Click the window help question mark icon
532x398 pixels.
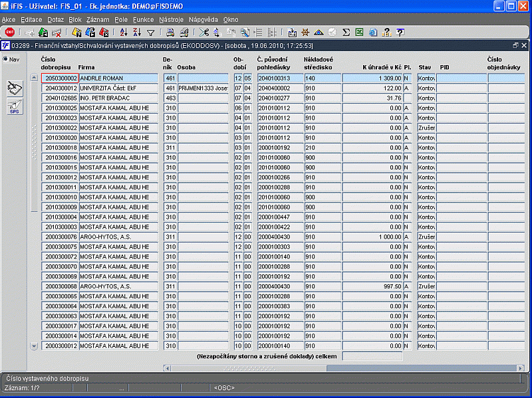point(400,32)
